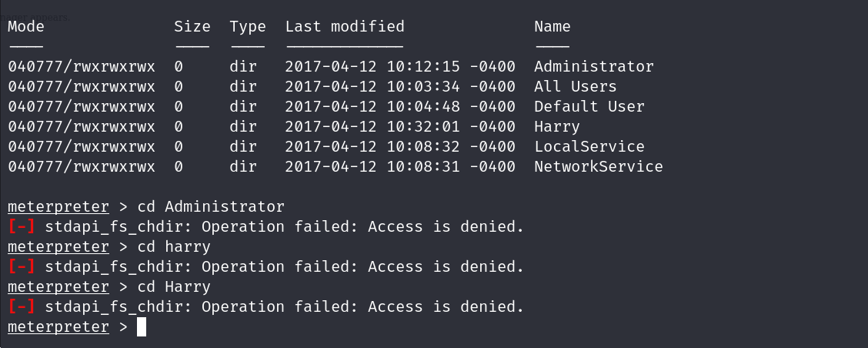Click the "Last modified" column header

click(345, 27)
